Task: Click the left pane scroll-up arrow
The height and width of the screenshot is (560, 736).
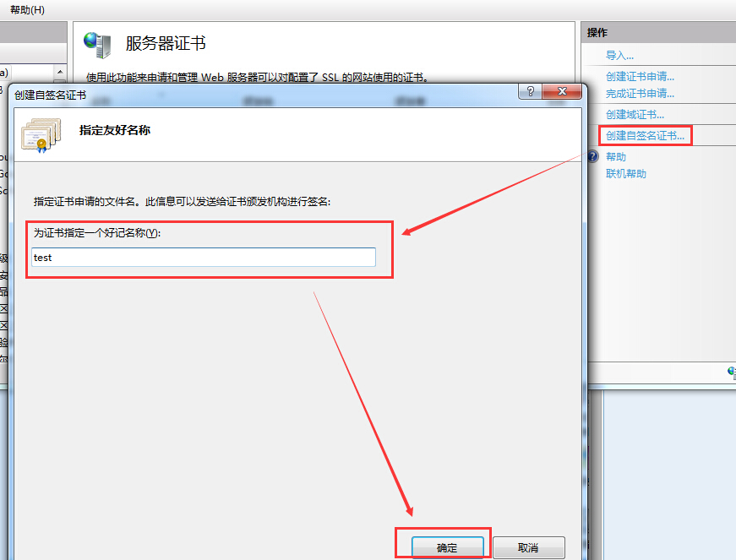Action: [60, 73]
